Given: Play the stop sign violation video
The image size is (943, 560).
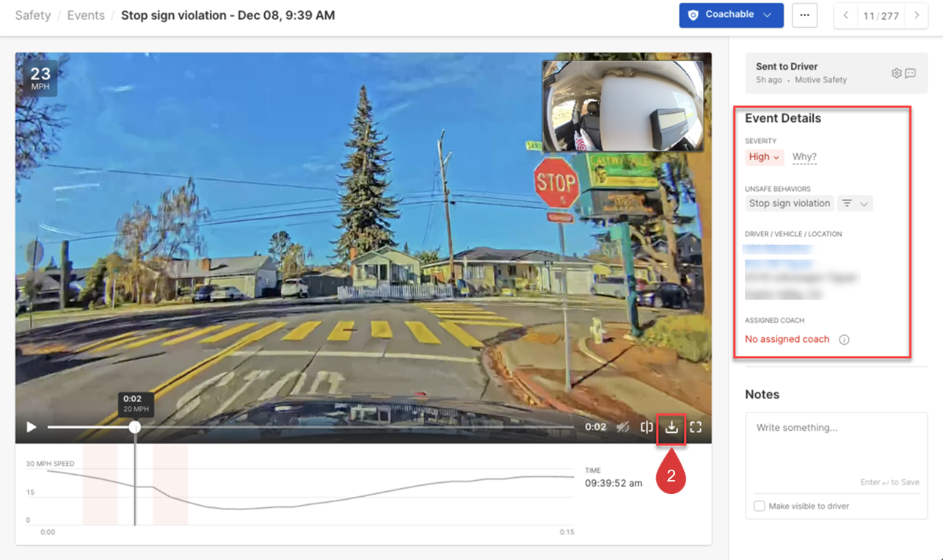Looking at the screenshot, I should tap(32, 427).
